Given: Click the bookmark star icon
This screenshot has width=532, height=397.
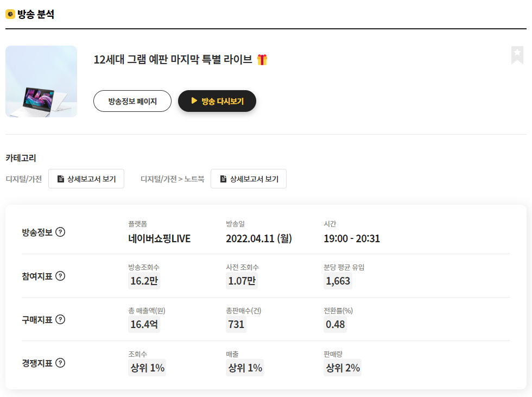Looking at the screenshot, I should 517,55.
